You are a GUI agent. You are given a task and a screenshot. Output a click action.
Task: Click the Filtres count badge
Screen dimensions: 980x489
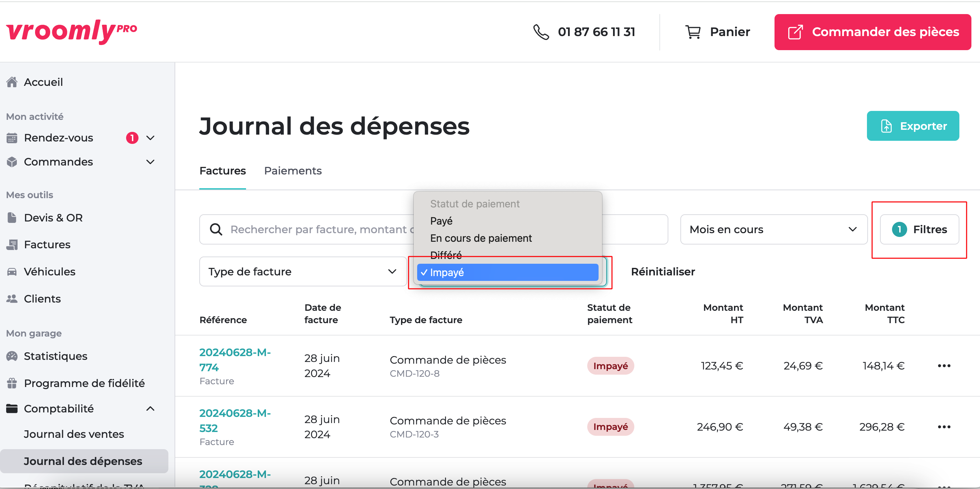coord(899,229)
